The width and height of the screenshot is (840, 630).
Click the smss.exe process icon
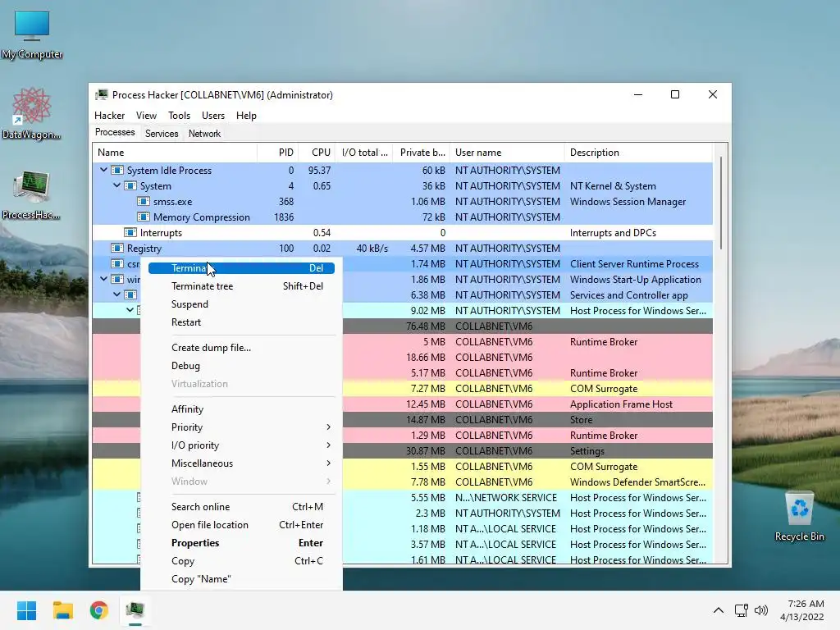click(143, 202)
